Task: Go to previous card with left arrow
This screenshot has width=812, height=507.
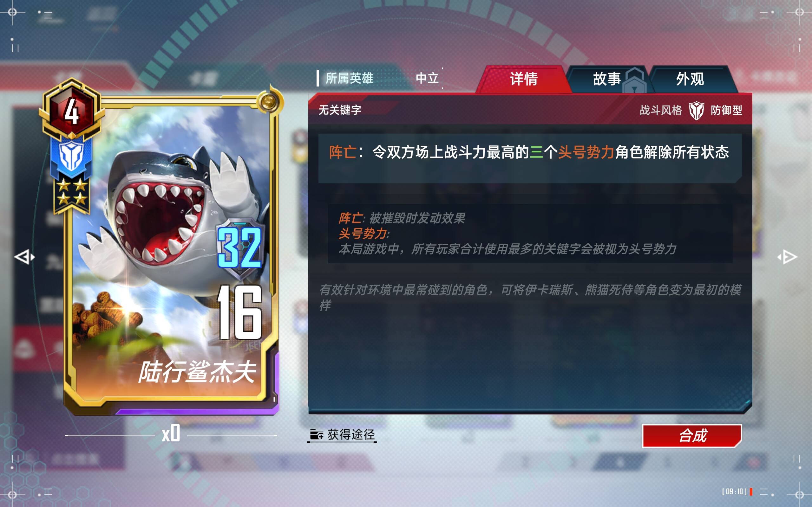Action: 24,257
